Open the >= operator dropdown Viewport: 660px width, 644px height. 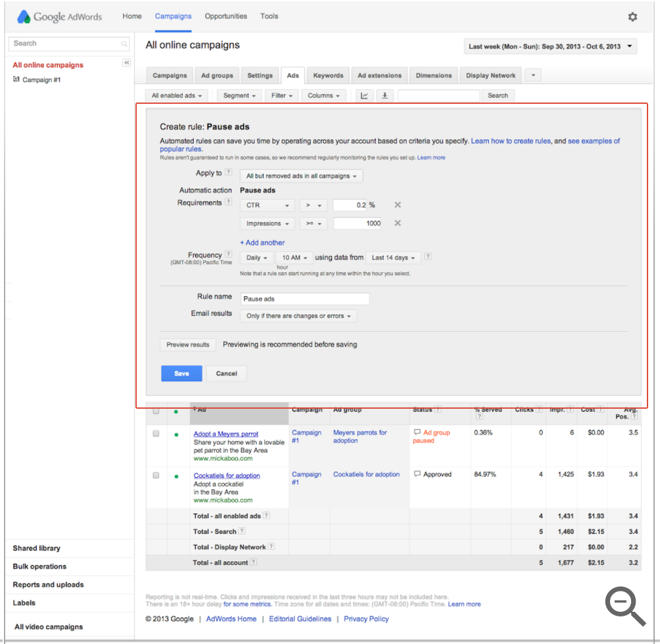coord(313,223)
